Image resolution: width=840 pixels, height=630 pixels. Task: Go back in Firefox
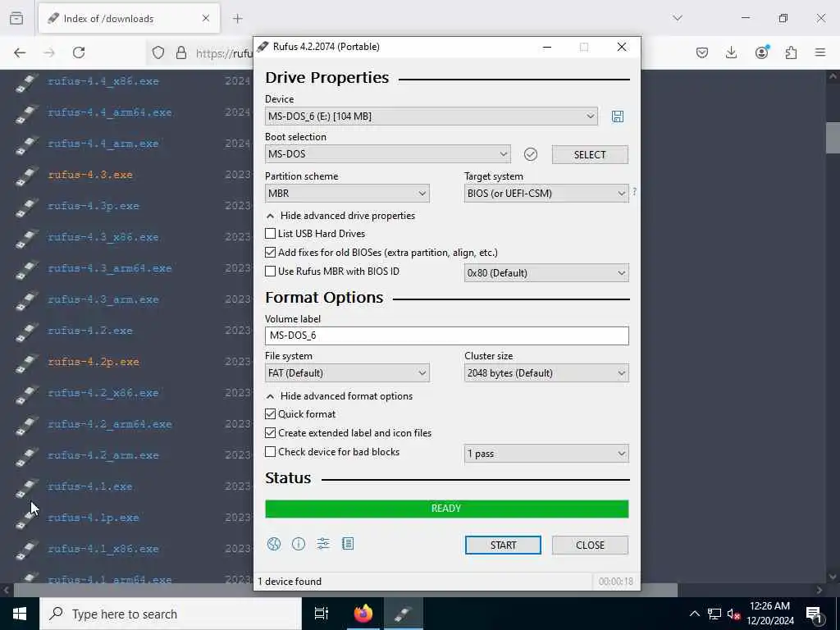coord(20,52)
